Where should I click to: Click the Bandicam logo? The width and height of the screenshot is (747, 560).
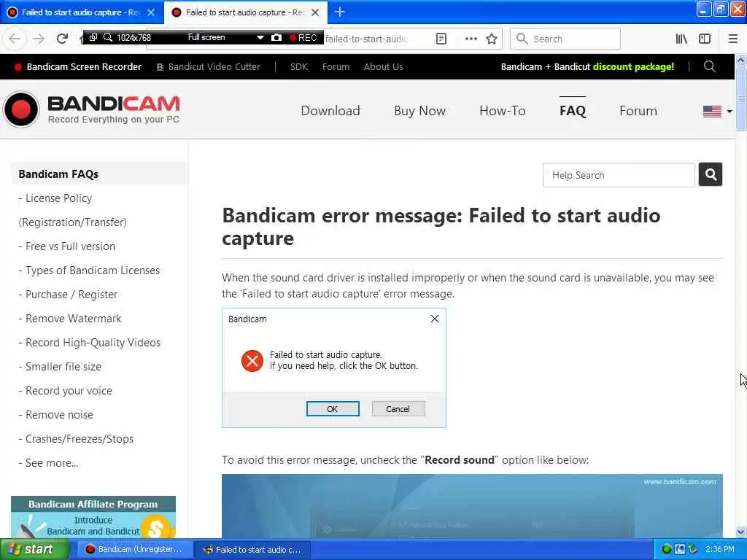tap(91, 109)
